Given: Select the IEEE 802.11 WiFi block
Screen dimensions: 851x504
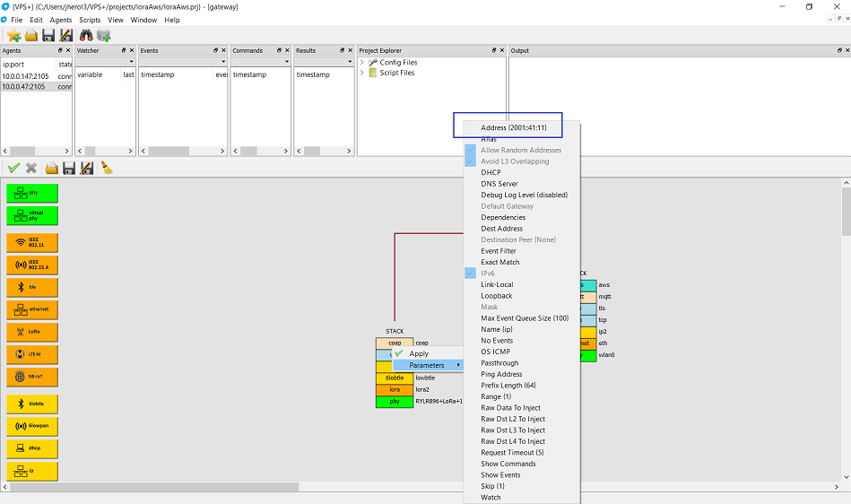Looking at the screenshot, I should click(32, 242).
